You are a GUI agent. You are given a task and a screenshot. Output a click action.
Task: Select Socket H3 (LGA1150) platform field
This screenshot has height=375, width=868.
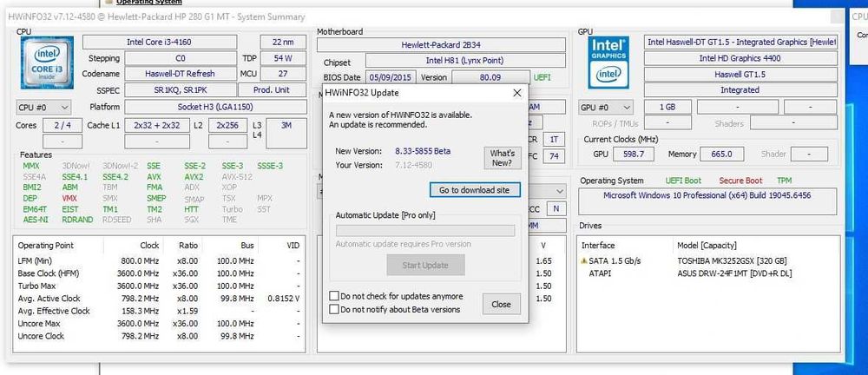215,107
